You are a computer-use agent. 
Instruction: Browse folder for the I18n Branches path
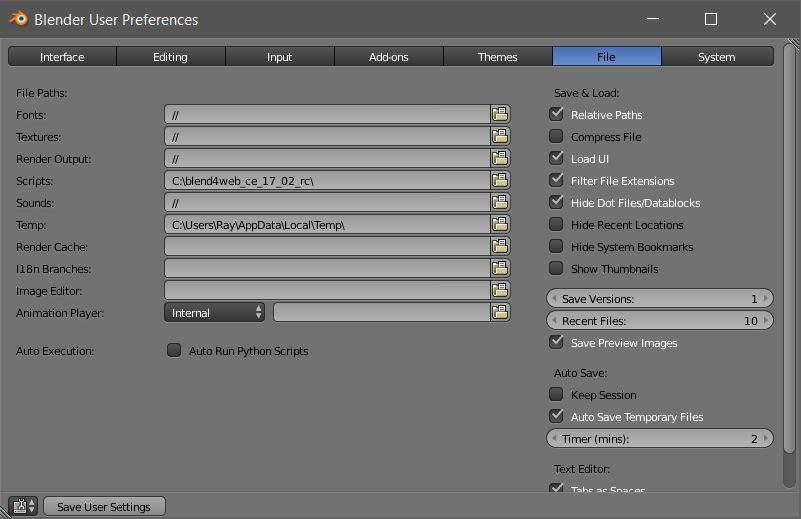click(x=500, y=268)
